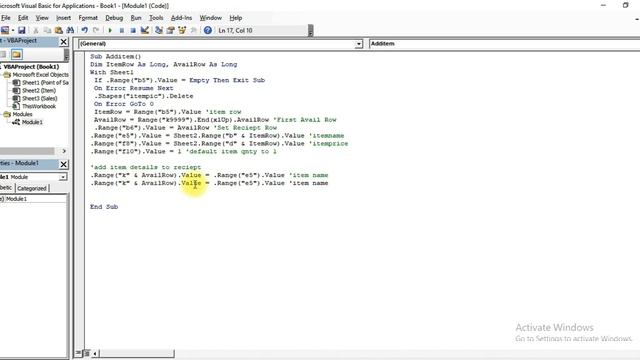Image resolution: width=640 pixels, height=360 pixels.
Task: Select Sheet2 (Item) in project tree
Action: [39, 91]
